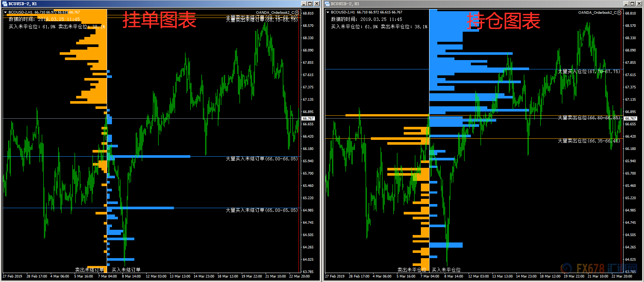The height and width of the screenshot is (282, 644).
Task: Click 27 Feb 2019 on the left time axis
Action: tap(12, 276)
